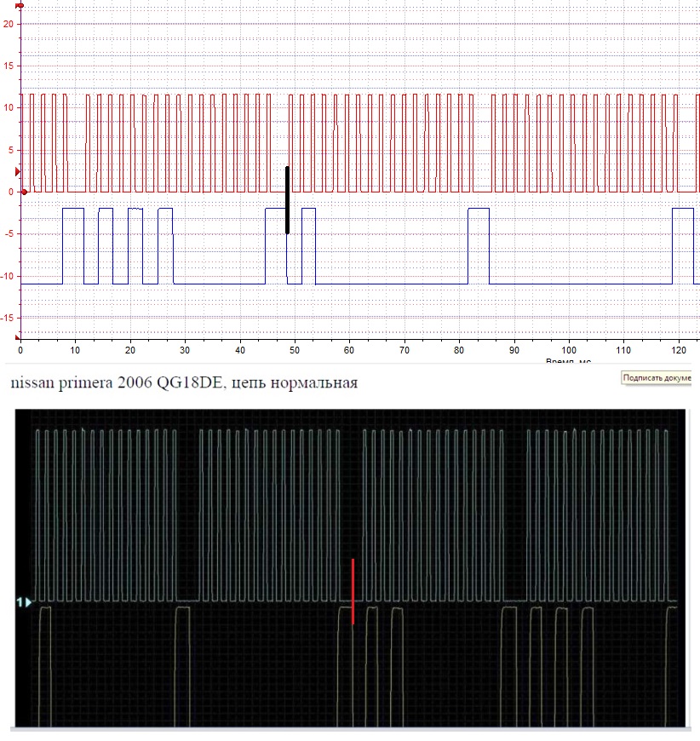Click the red marker atop the voltage axis

point(20,5)
